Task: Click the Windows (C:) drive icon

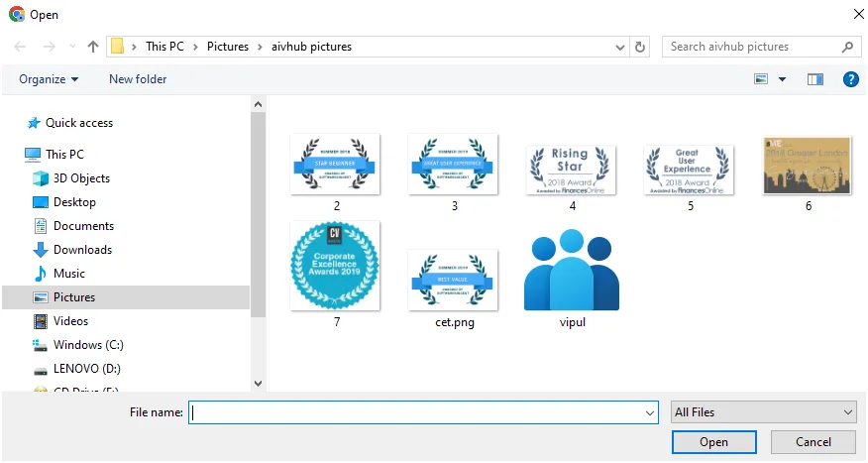Action: (x=41, y=346)
